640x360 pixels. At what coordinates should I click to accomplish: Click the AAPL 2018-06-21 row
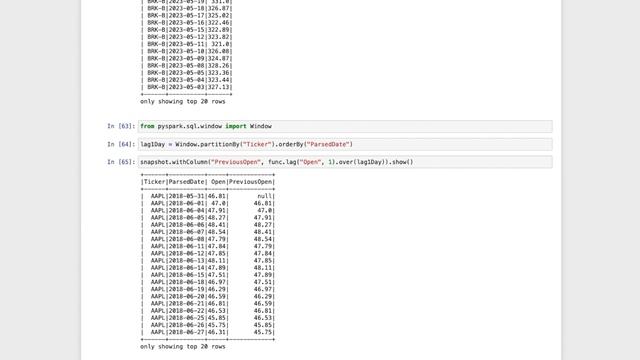[208, 304]
